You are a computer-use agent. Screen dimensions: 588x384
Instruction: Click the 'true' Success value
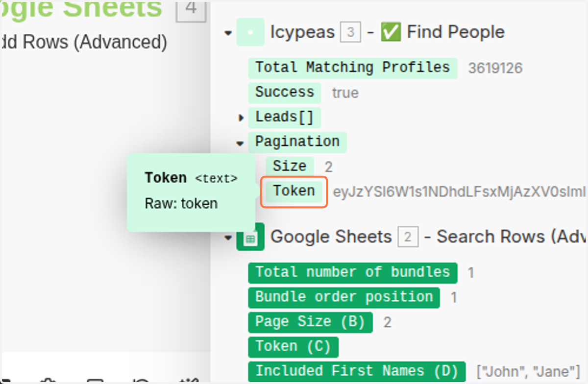[345, 93]
